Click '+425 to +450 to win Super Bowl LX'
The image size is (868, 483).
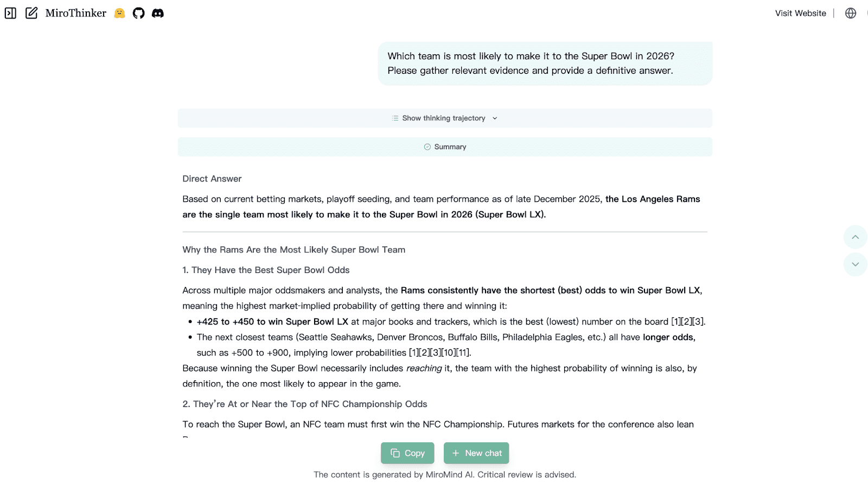272,321
